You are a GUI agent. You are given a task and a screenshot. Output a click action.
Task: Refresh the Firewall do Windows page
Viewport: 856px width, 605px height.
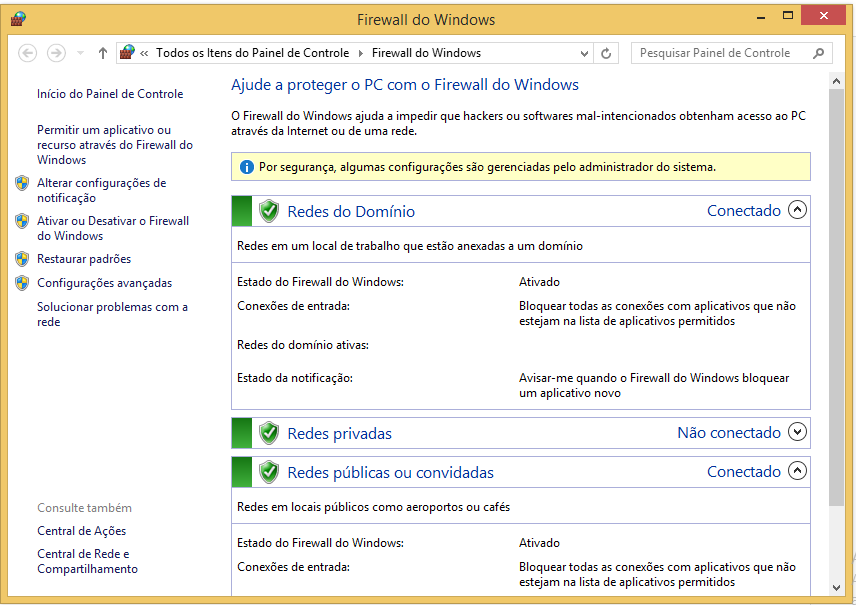tap(606, 54)
